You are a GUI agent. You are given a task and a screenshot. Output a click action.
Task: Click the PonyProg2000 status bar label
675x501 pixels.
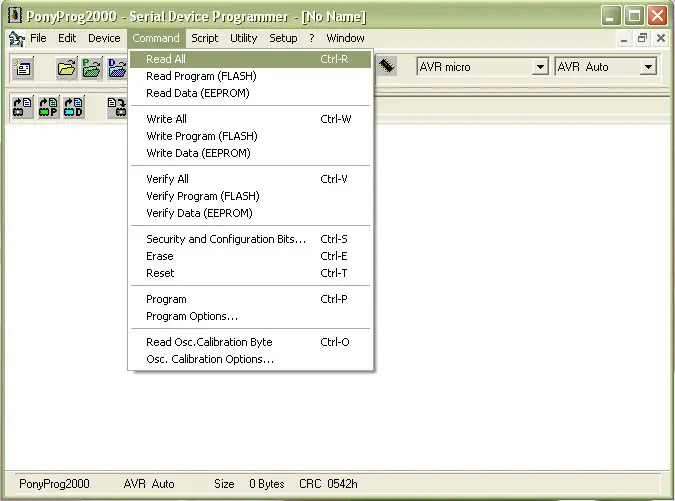[54, 484]
